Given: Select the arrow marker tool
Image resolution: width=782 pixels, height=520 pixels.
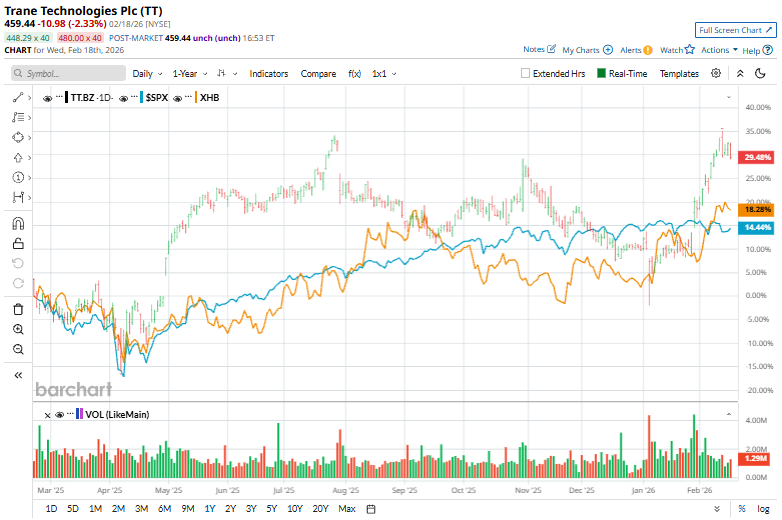Looking at the screenshot, I should pos(18,158).
